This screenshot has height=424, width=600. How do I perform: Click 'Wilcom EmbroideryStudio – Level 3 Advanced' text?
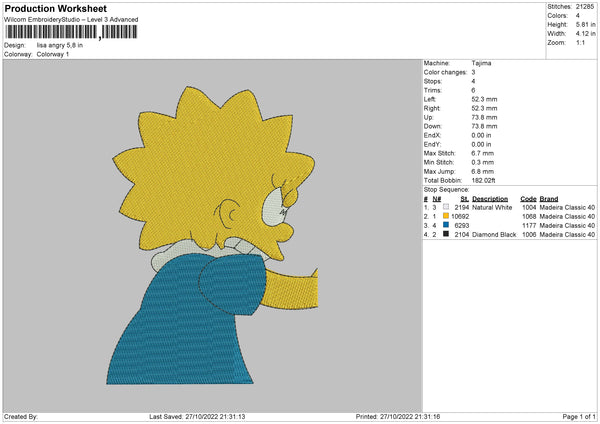(x=71, y=20)
